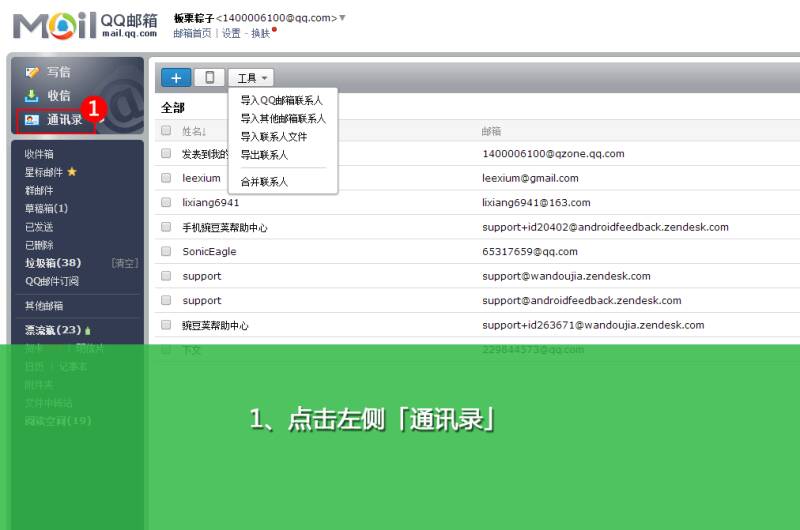The height and width of the screenshot is (530, 800).
Task: Open 邮箱首页 link in the header
Action: (192, 33)
